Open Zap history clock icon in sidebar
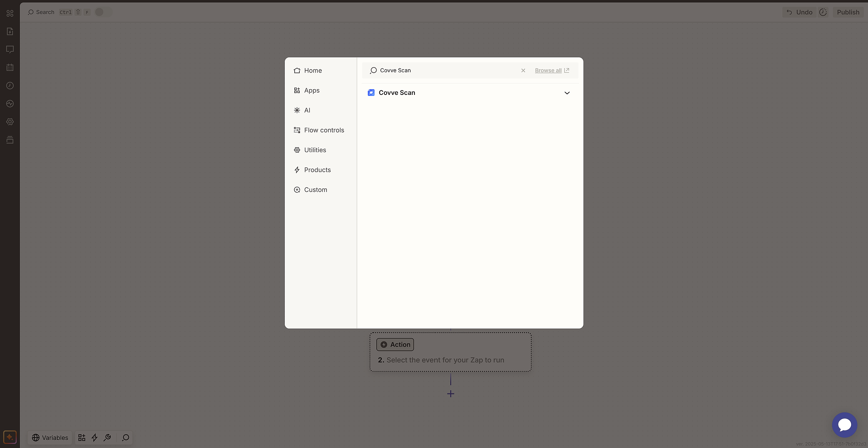Image resolution: width=868 pixels, height=448 pixels. tap(10, 86)
